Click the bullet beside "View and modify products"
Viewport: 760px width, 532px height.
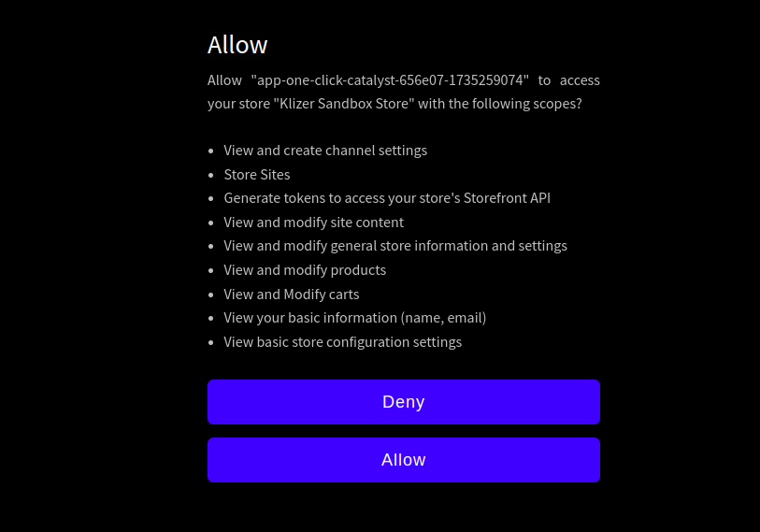(x=212, y=270)
